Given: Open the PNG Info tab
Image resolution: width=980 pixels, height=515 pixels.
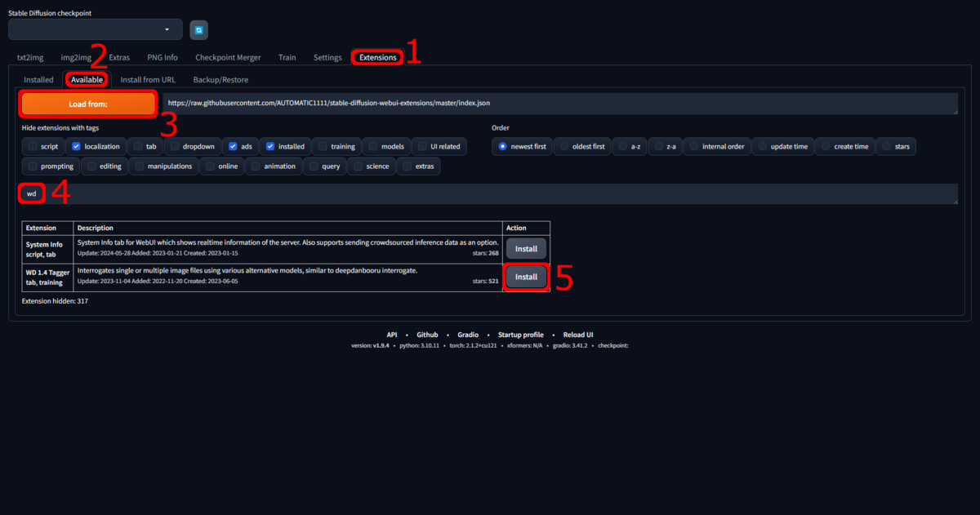Looking at the screenshot, I should pos(163,57).
